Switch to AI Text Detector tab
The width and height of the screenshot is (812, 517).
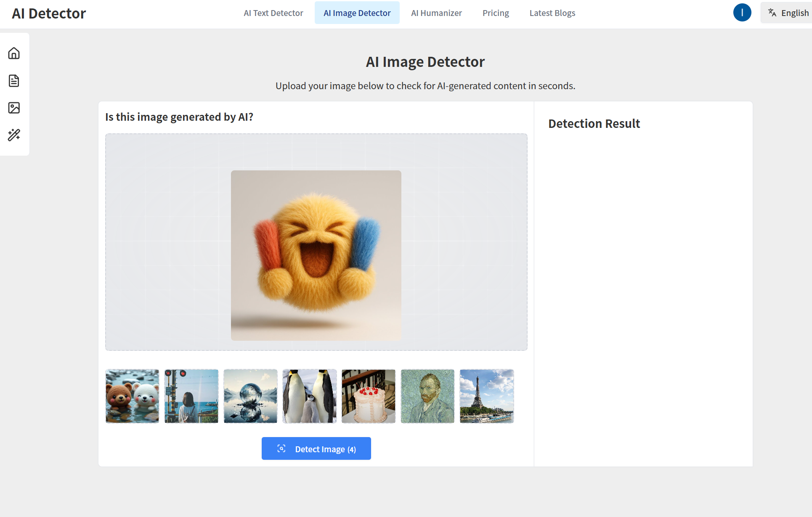273,13
